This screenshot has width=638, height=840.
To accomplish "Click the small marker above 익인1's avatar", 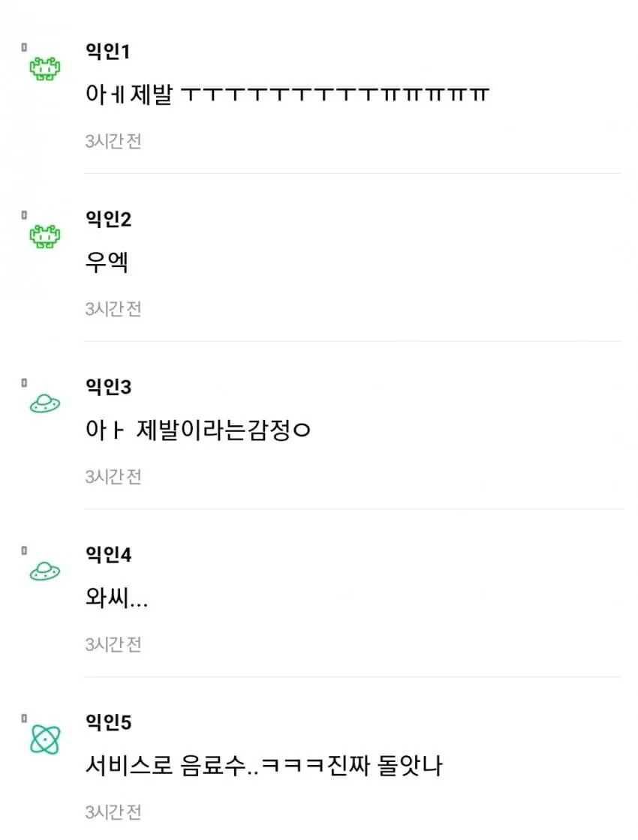I will 25,47.
